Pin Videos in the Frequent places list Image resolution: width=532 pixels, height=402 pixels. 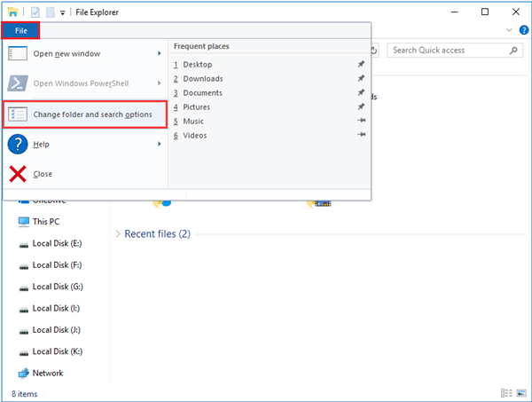[362, 135]
